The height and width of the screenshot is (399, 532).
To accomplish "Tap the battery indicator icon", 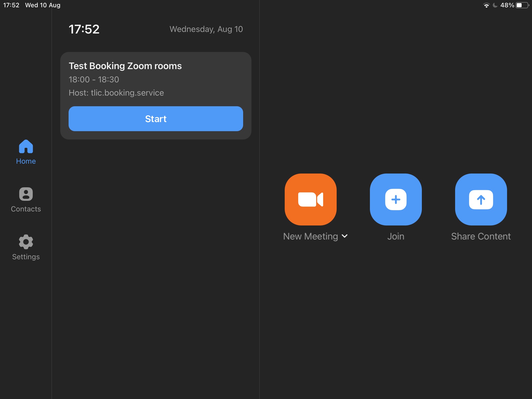I will pyautogui.click(x=522, y=5).
